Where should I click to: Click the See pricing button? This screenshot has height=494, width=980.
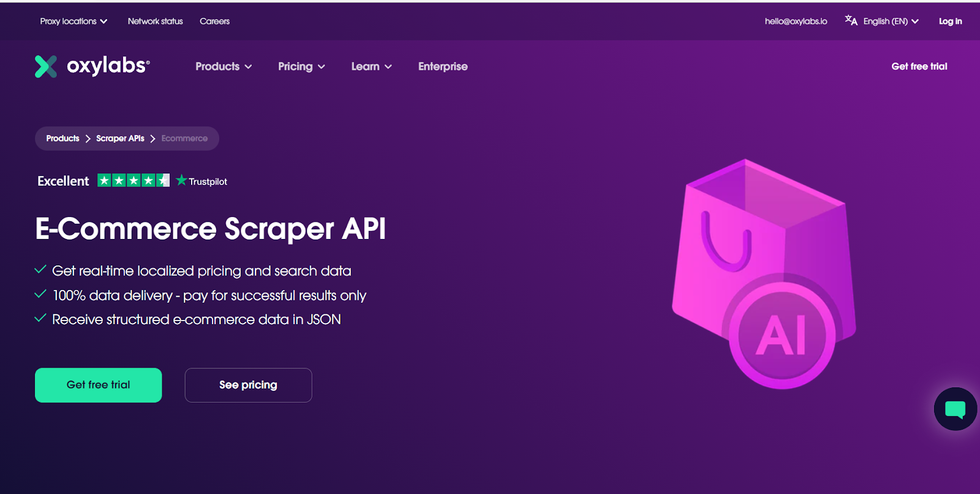(x=249, y=385)
